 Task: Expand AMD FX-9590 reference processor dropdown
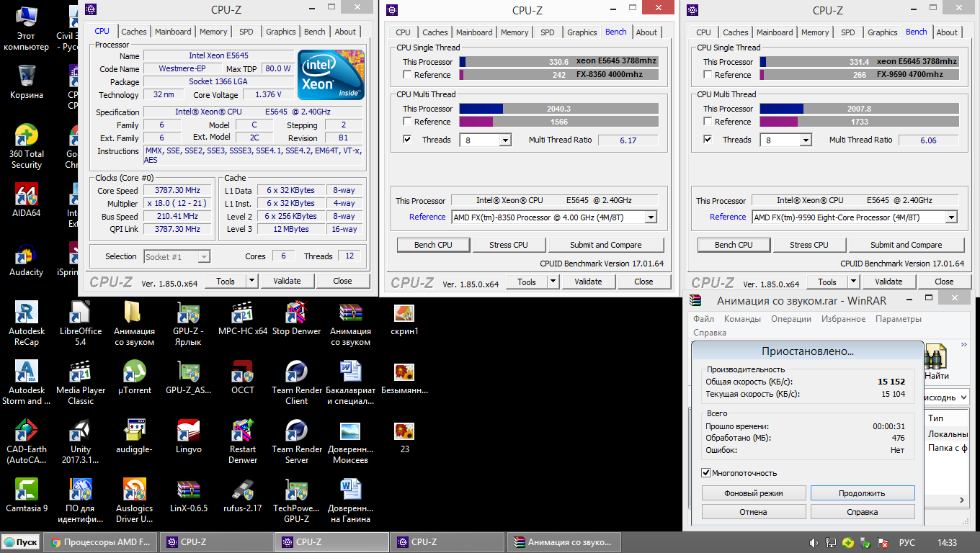951,217
